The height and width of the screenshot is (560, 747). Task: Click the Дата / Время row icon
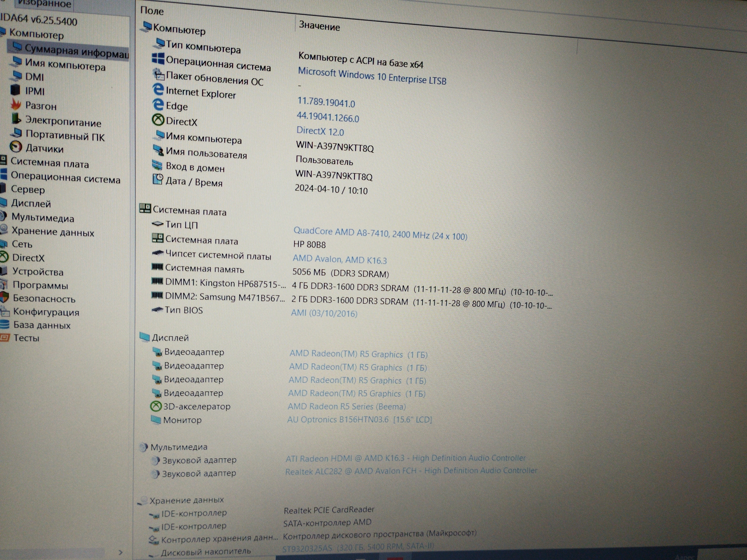(157, 179)
